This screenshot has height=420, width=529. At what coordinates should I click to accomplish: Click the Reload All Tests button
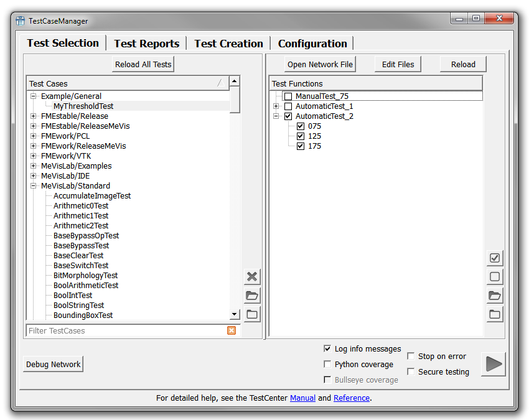click(x=143, y=64)
